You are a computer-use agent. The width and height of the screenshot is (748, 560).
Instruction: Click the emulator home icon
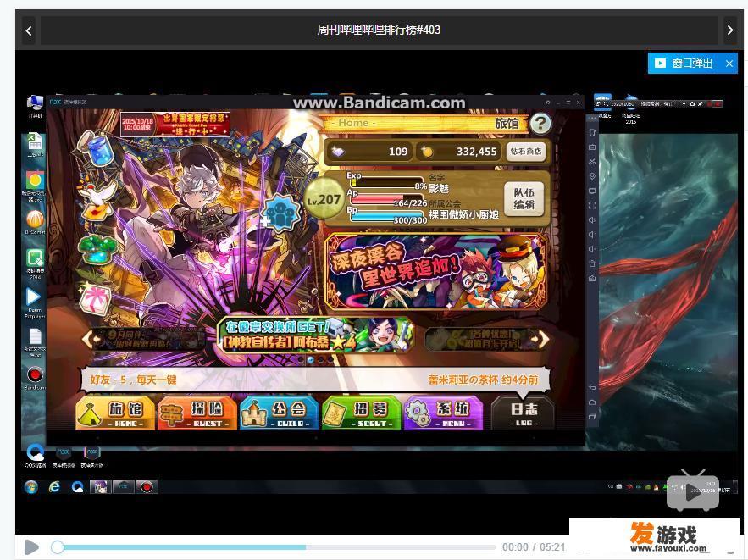coord(592,402)
